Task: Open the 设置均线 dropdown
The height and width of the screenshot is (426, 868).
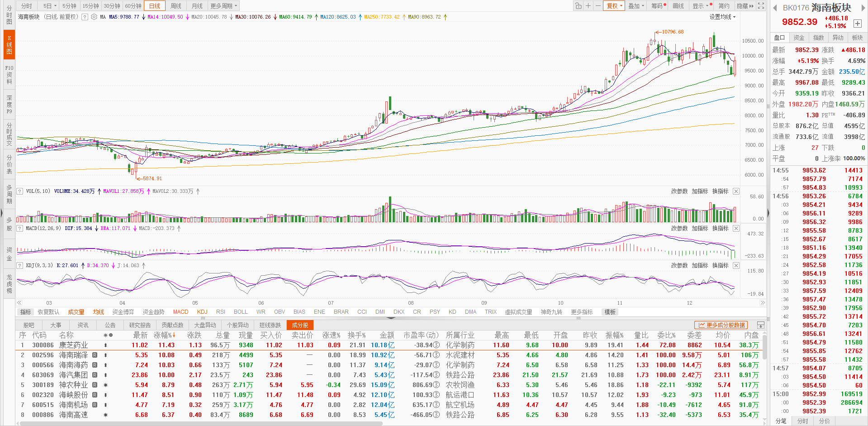Action: pos(722,17)
